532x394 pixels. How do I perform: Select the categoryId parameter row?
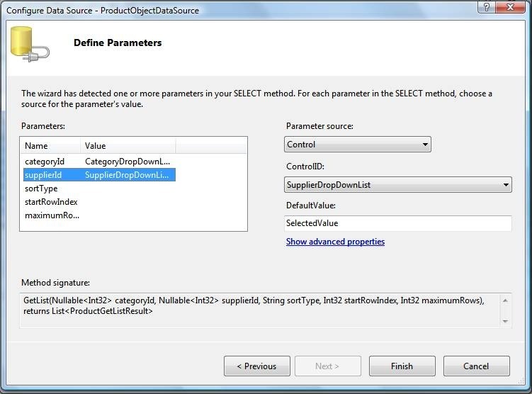pos(99,162)
